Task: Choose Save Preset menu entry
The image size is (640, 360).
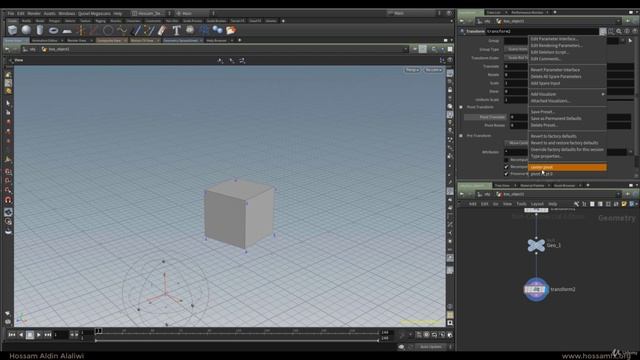Action: coord(542,112)
